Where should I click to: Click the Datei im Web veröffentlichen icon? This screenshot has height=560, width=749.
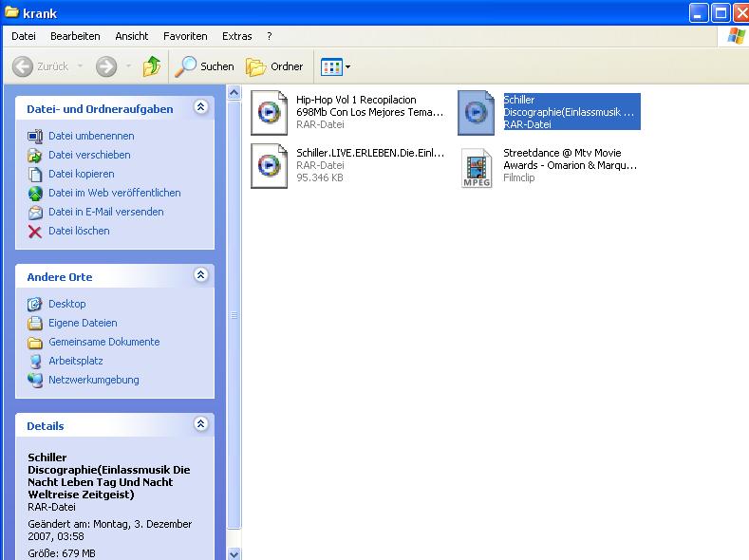click(35, 194)
